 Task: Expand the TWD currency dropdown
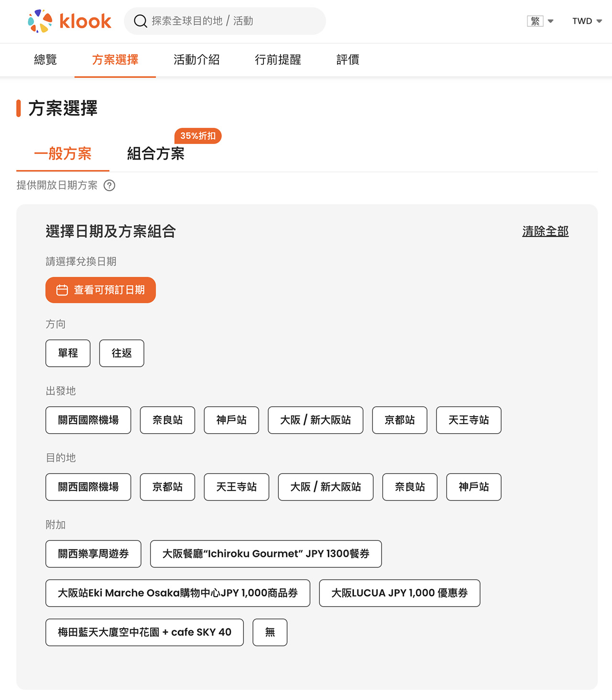(587, 21)
